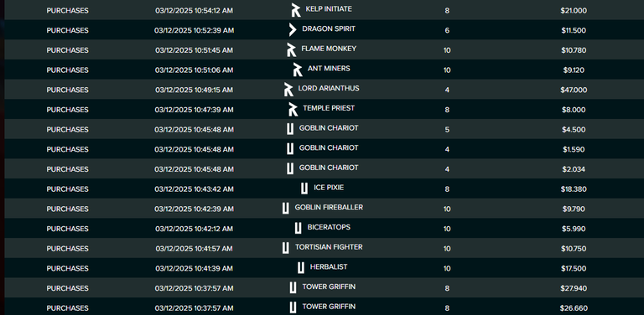Click the $17.500 price value

tap(574, 268)
